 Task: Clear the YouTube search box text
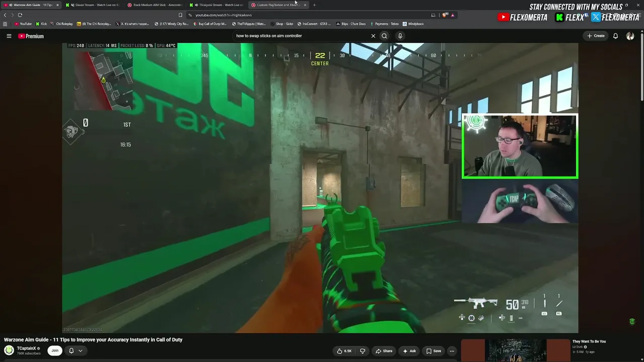click(373, 36)
